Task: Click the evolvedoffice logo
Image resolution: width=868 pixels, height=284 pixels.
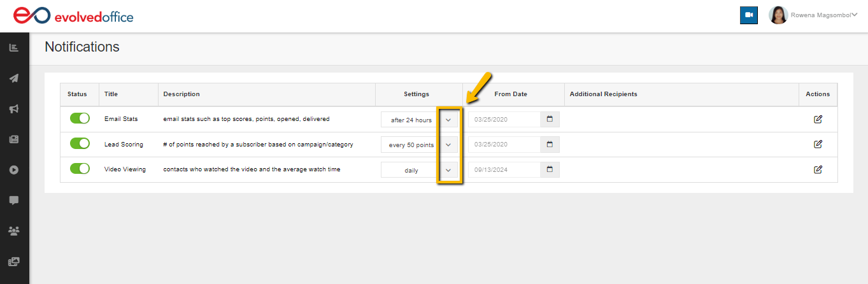Action: (73, 16)
